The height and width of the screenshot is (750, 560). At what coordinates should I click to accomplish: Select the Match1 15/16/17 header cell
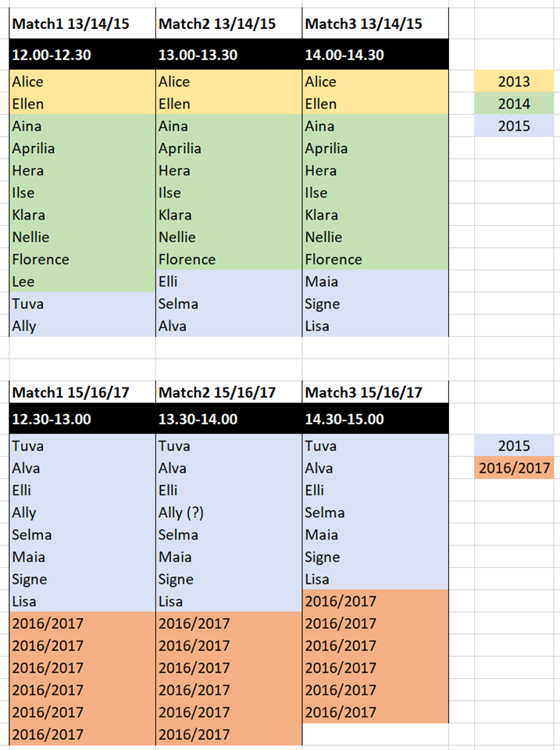click(x=82, y=392)
